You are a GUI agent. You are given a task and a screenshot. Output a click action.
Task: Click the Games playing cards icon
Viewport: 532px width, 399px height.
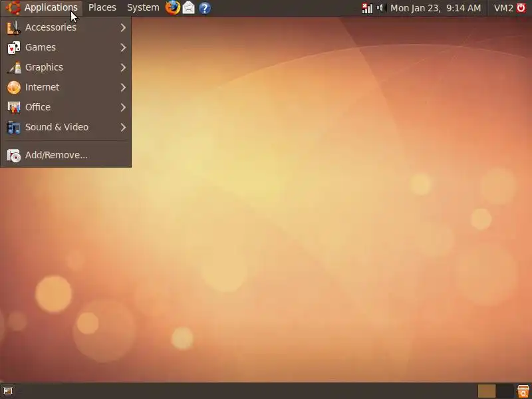[13, 47]
